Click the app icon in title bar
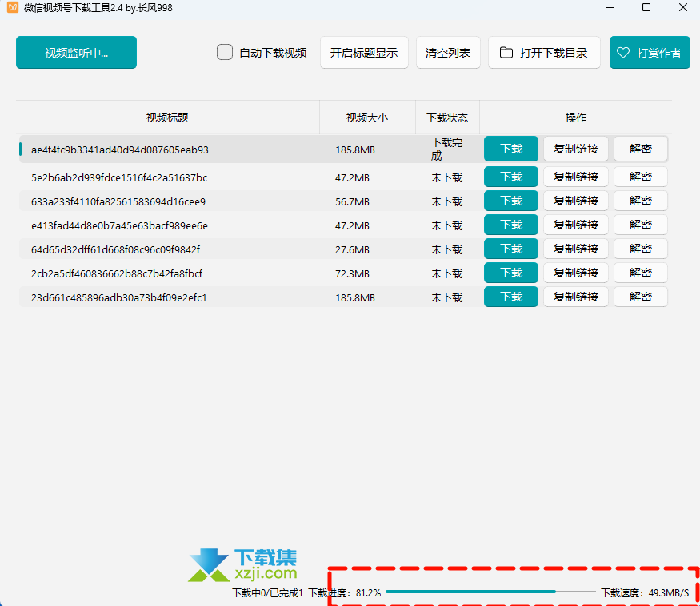This screenshot has height=606, width=700. [13, 7]
